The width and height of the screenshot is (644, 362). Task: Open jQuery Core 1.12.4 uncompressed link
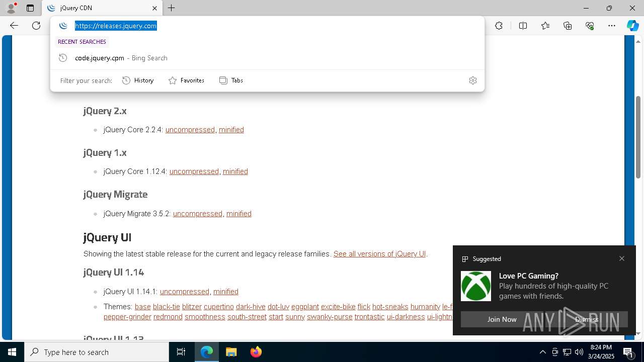[194, 171]
